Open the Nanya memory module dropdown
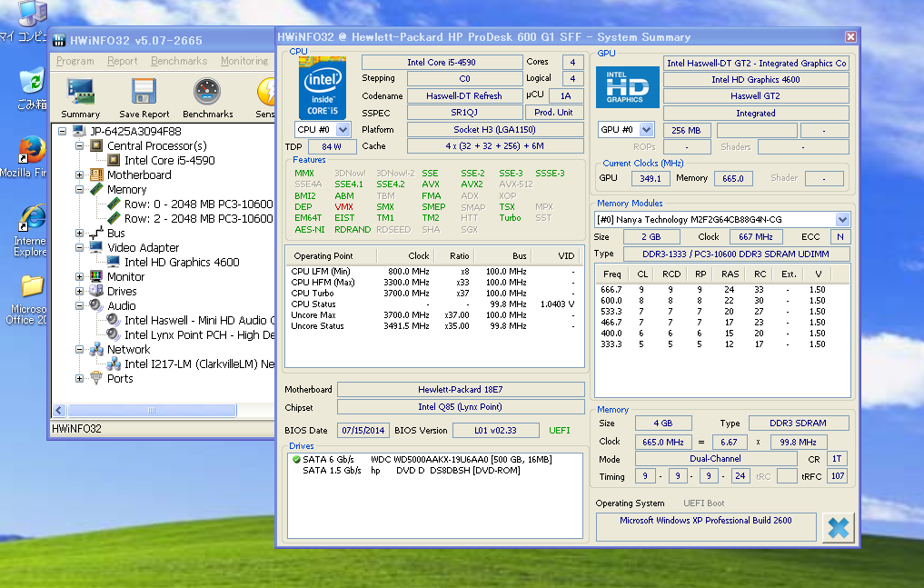Viewport: 924px width, 588px height. pyautogui.click(x=842, y=220)
